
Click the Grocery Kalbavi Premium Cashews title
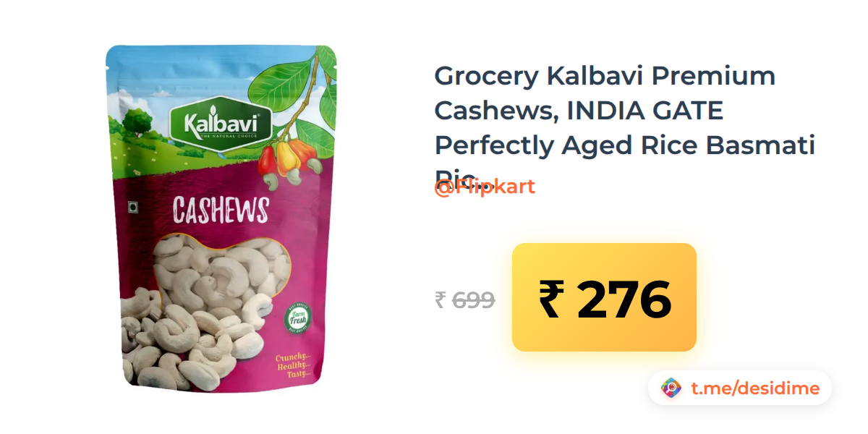point(605,75)
